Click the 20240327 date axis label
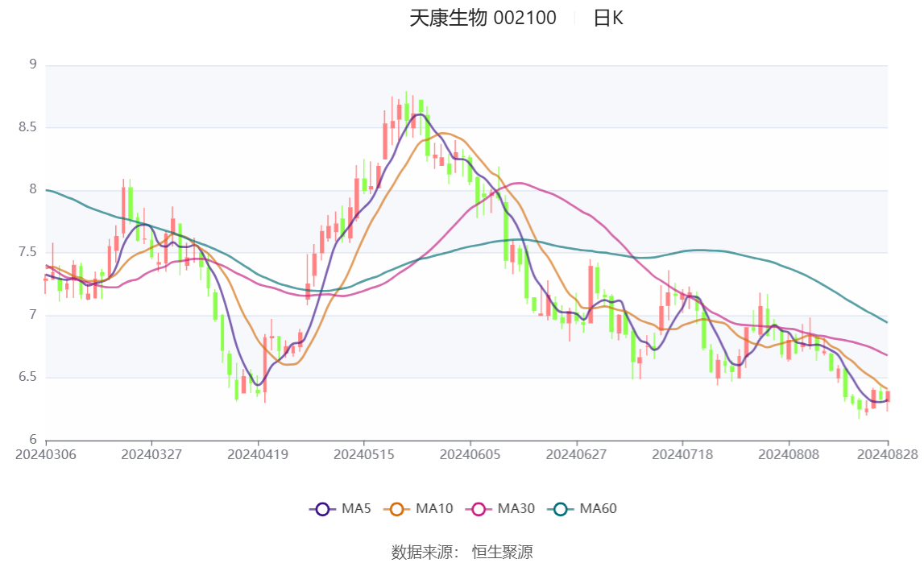 point(151,454)
